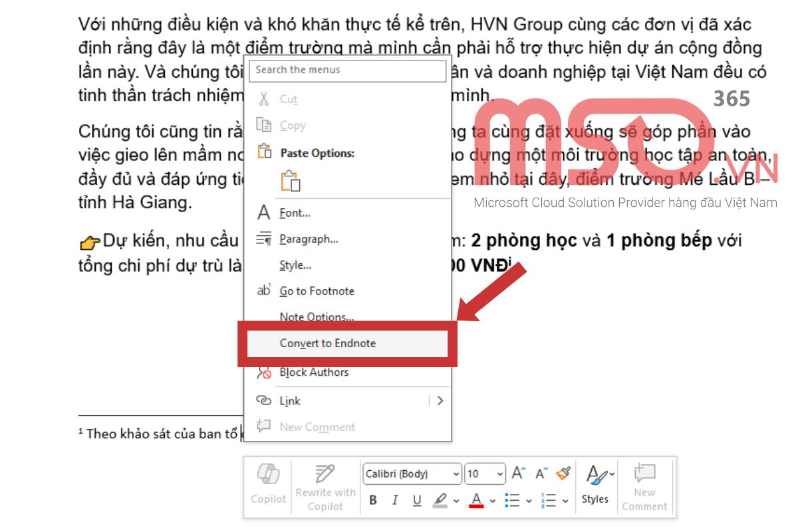Click the Copy pages icon
The height and width of the screenshot is (532, 798).
(x=264, y=125)
